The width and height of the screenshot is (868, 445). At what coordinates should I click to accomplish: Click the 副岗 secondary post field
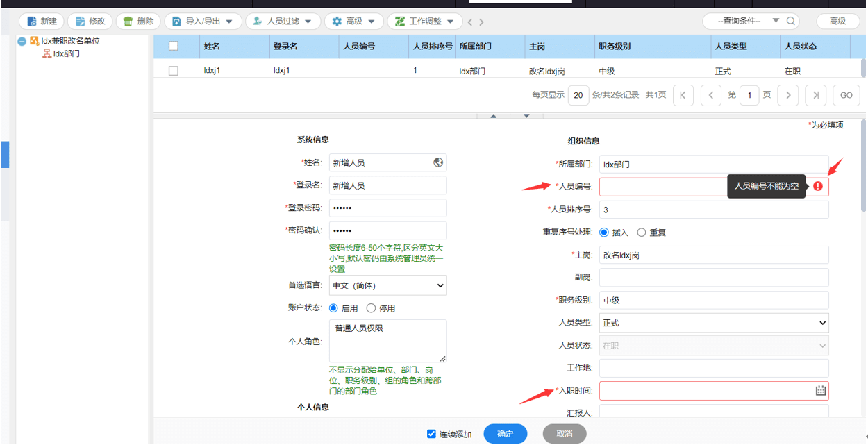click(714, 278)
